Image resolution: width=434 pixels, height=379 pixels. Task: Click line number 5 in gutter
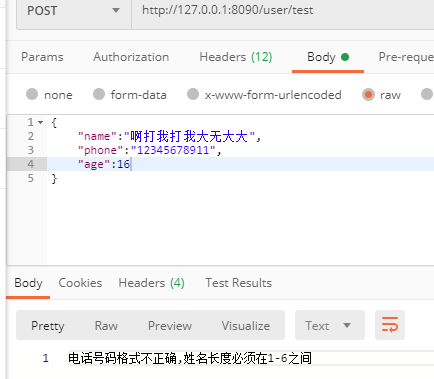coord(30,178)
